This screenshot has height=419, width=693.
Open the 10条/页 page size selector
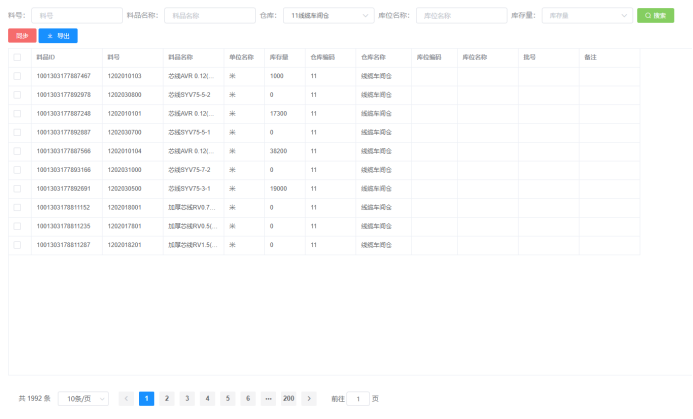point(83,398)
